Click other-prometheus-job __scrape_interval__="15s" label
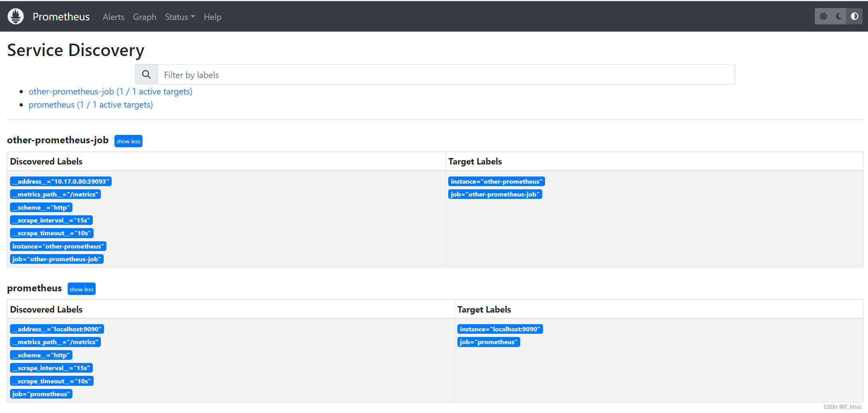This screenshot has height=413, width=868. (51, 221)
